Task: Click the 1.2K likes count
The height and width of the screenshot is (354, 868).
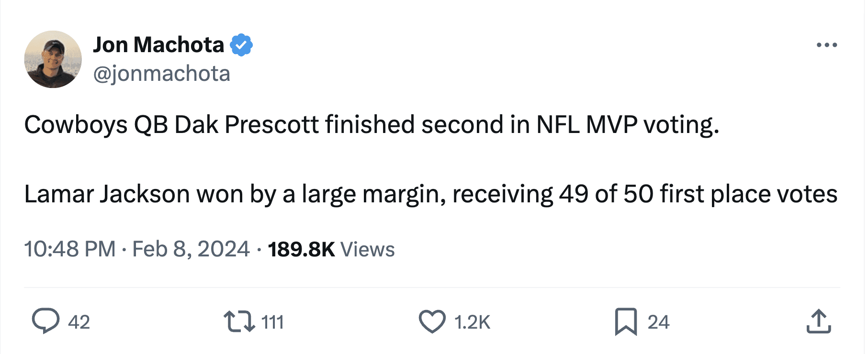Action: pyautogui.click(x=472, y=322)
